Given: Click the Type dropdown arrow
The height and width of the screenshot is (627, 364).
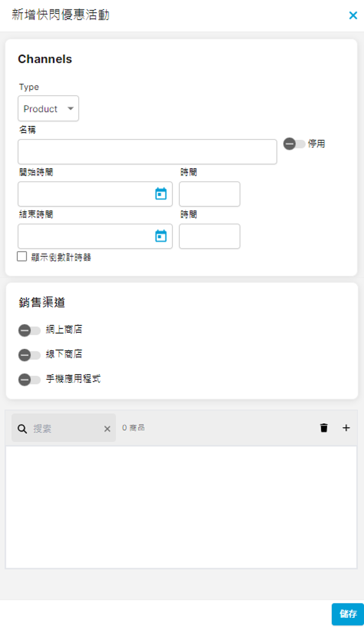Looking at the screenshot, I should pyautogui.click(x=71, y=109).
